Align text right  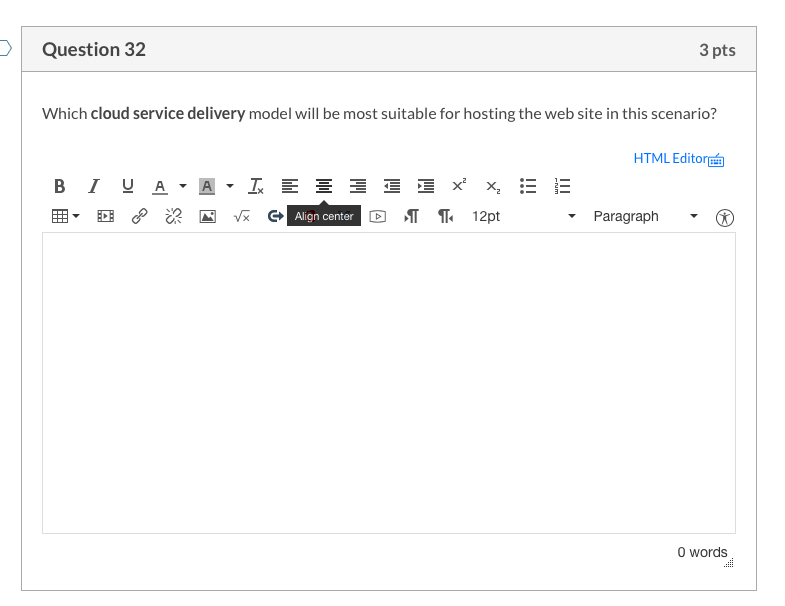click(x=358, y=186)
